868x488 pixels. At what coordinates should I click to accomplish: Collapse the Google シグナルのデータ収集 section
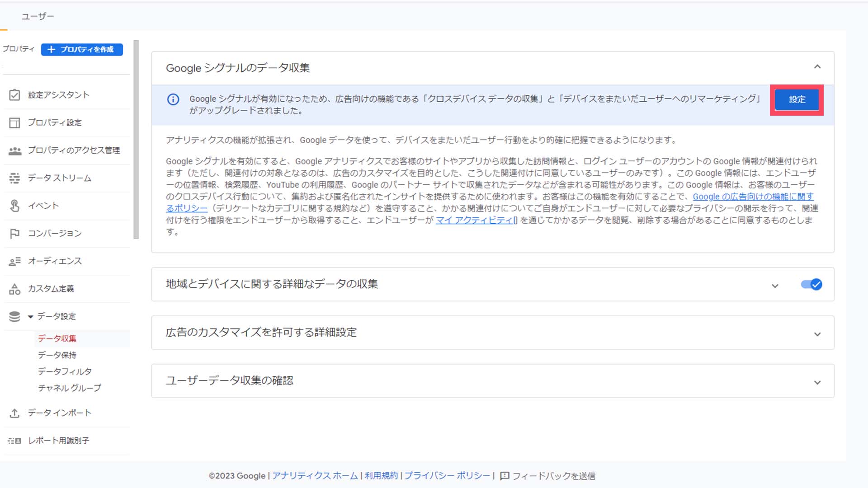tap(817, 67)
